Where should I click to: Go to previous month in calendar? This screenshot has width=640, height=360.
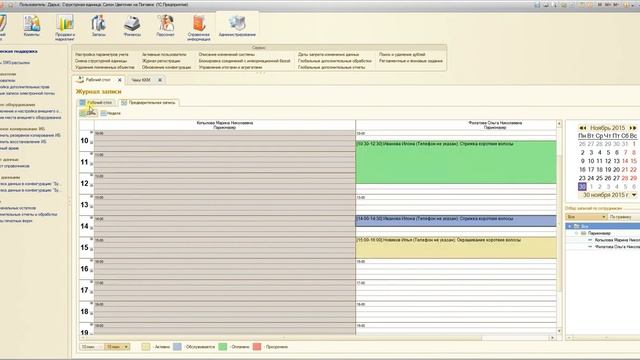[x=582, y=128]
